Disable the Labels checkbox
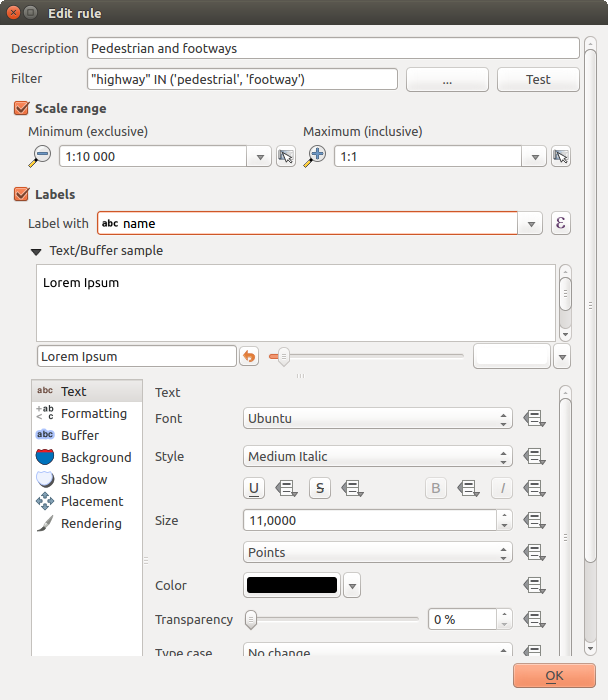The image size is (608, 700). 21,194
